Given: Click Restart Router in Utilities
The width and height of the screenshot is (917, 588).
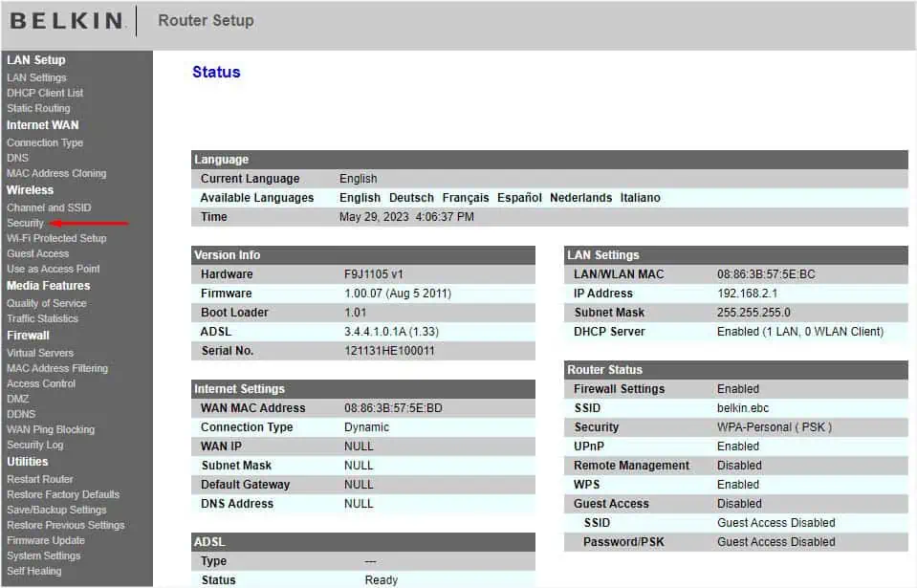Looking at the screenshot, I should click(x=40, y=479).
